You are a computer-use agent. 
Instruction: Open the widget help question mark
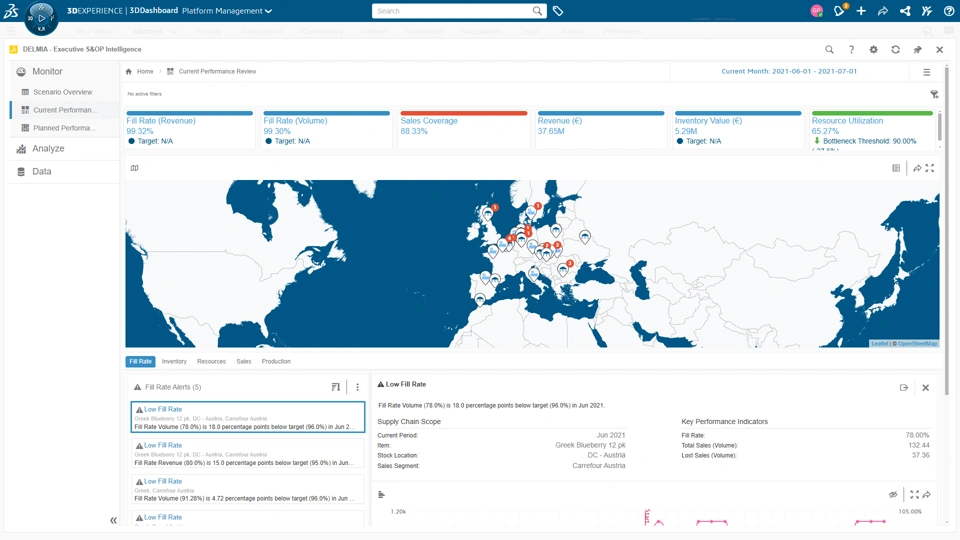click(851, 50)
